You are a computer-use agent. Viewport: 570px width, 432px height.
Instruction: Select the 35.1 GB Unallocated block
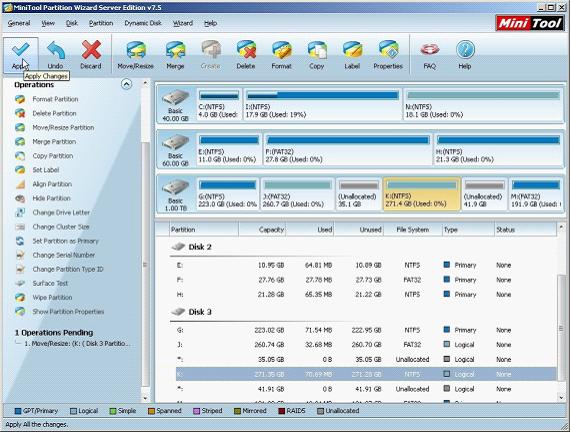(358, 194)
